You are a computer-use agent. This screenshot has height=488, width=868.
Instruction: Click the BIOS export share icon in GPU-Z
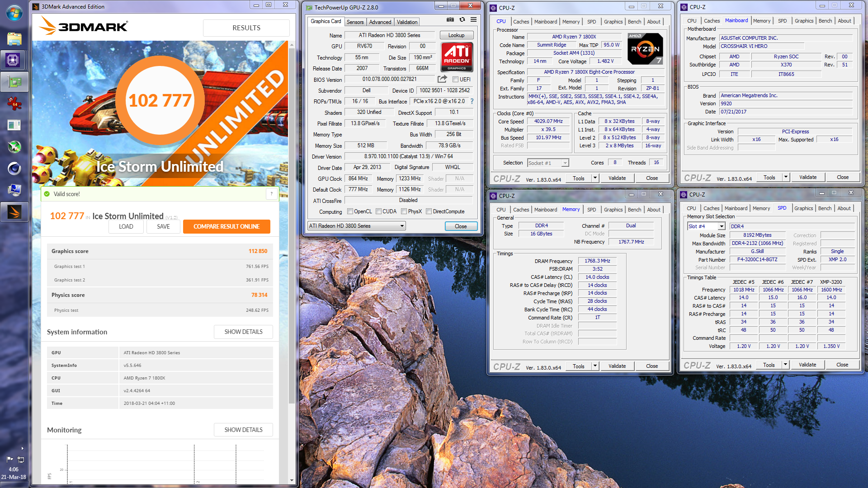[442, 79]
